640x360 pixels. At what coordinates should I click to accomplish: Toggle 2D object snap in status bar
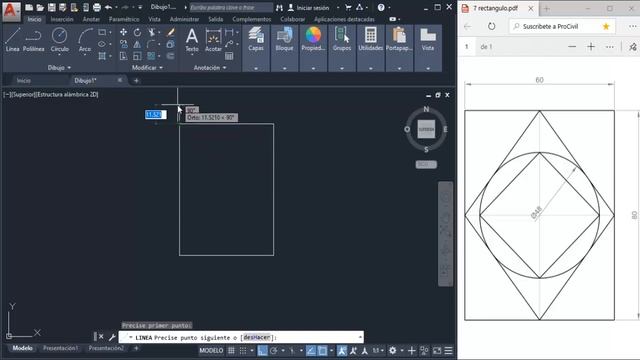click(x=322, y=351)
